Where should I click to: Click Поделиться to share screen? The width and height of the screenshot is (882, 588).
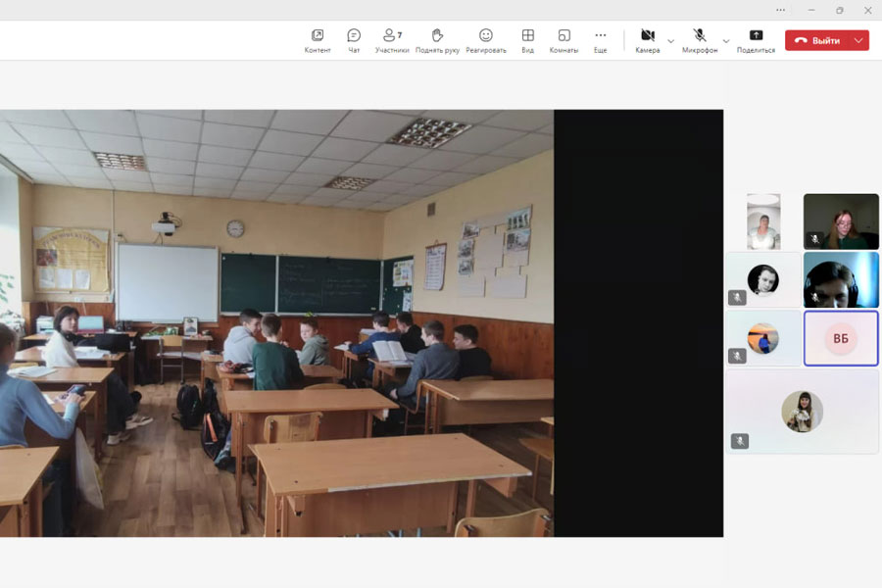pos(756,41)
